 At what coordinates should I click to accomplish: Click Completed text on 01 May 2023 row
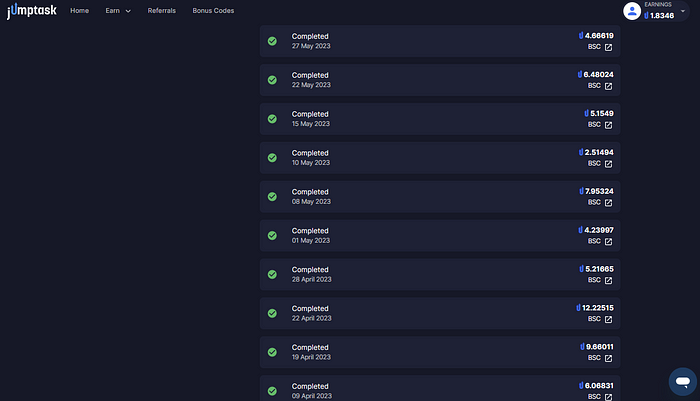(310, 231)
